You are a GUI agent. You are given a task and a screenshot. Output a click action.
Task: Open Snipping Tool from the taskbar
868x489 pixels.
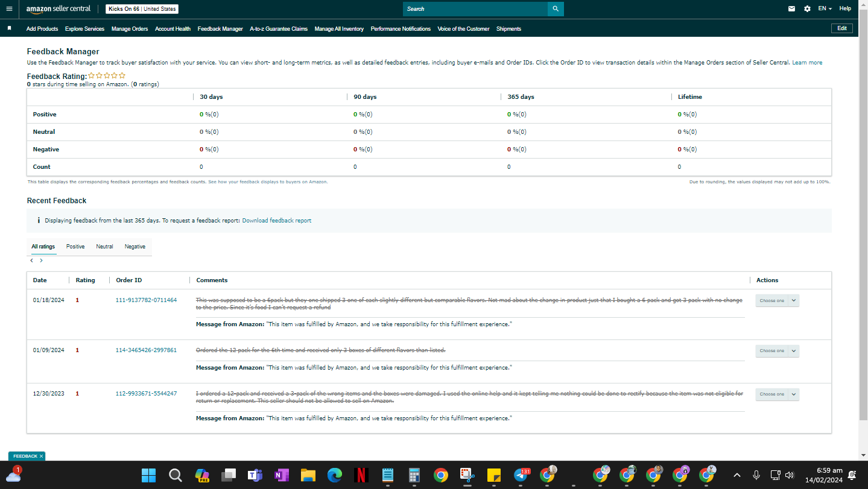(x=467, y=476)
